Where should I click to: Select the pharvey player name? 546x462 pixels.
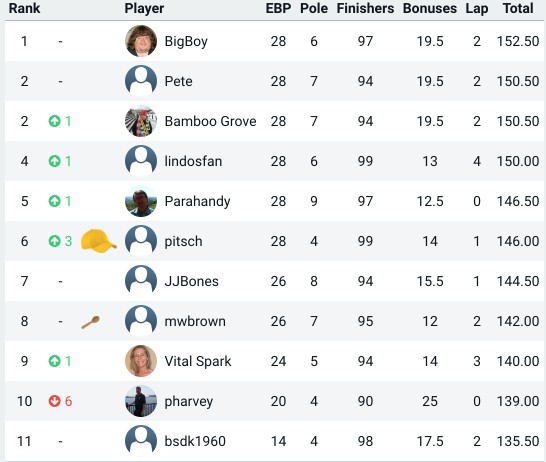click(188, 402)
